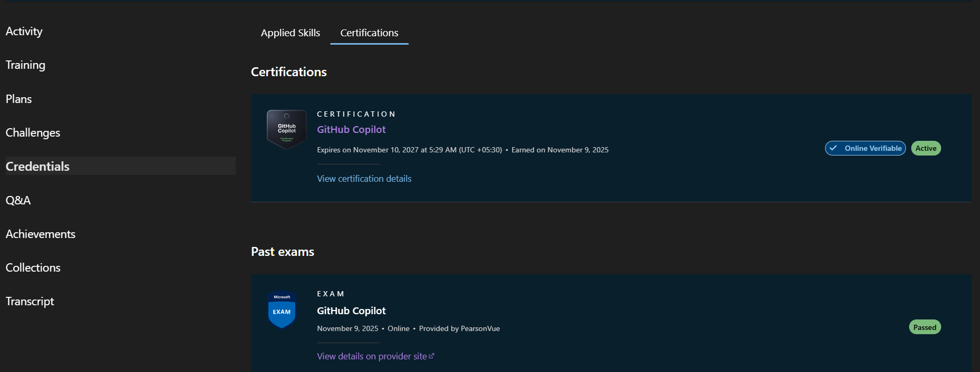Click the 'Earned on November 9, 2025' text
Viewport: 980px width, 372px height.
(560, 150)
